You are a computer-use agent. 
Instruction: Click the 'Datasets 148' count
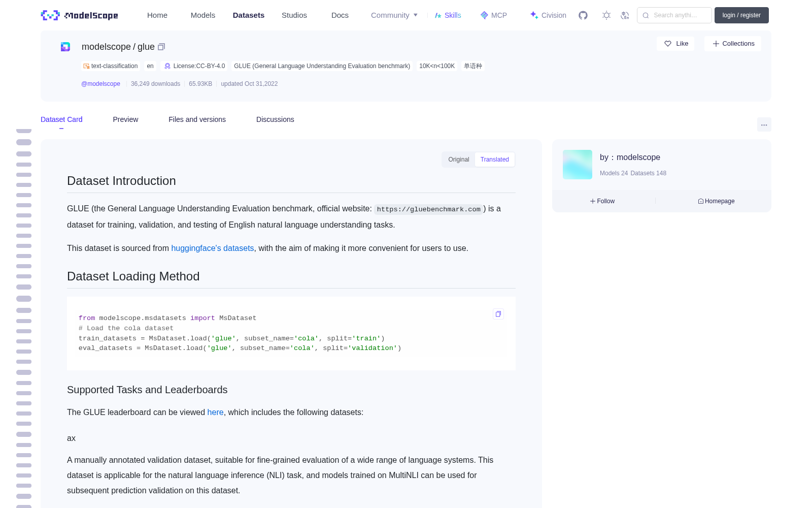point(649,173)
